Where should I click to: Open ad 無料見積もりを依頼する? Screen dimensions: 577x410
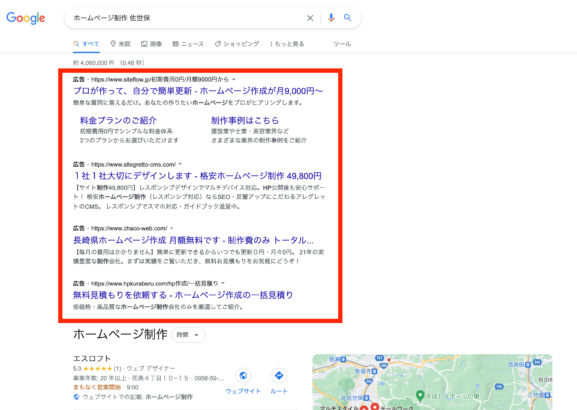pyautogui.click(x=183, y=295)
